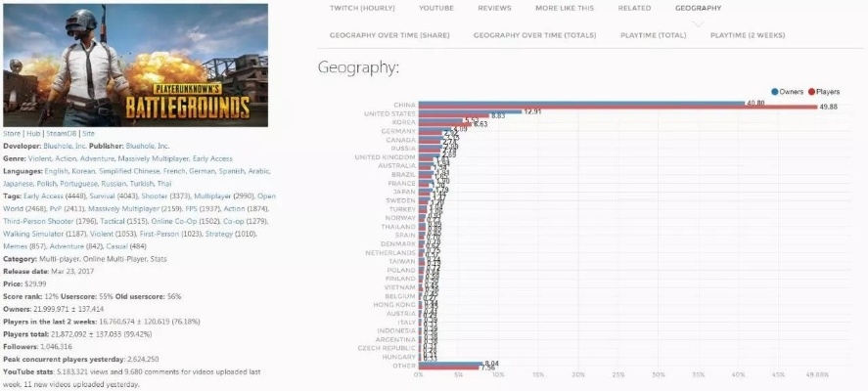Select the Geography tab
This screenshot has width=868, height=391.
[698, 8]
